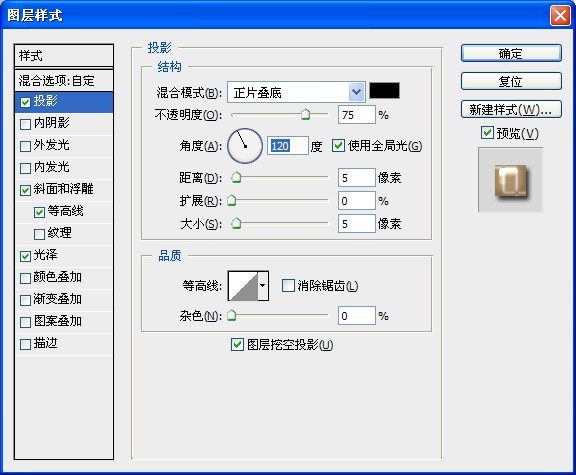Viewport: 576px width, 475px height.
Task: Open the contour curve thumbnail picker
Action: (243, 286)
